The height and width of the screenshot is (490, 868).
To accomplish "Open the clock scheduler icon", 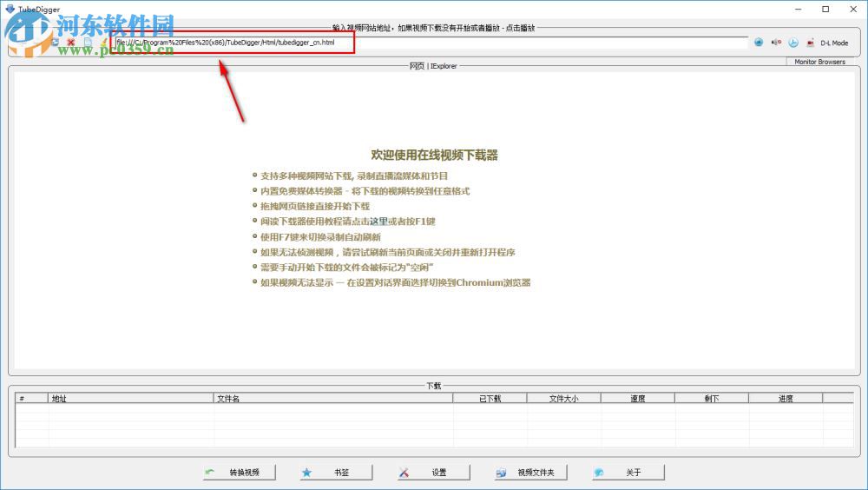I will [793, 43].
